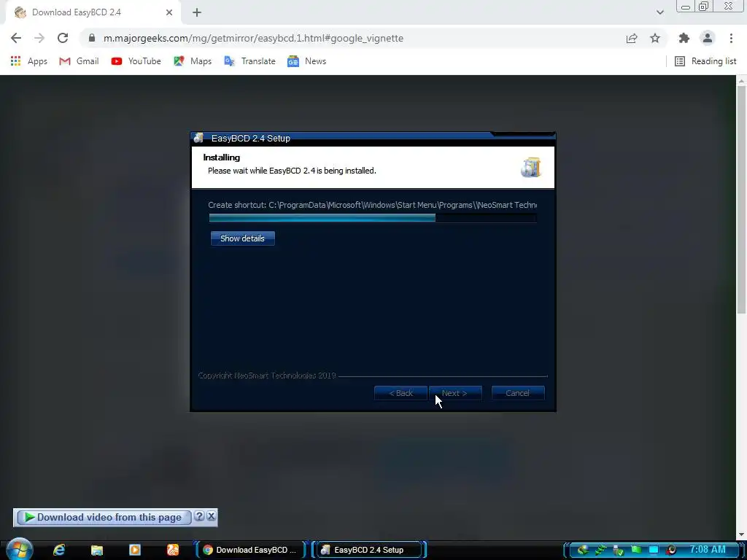Screen dimensions: 747x560
Task: Open the Extensions puzzle icon
Action: pos(684,38)
